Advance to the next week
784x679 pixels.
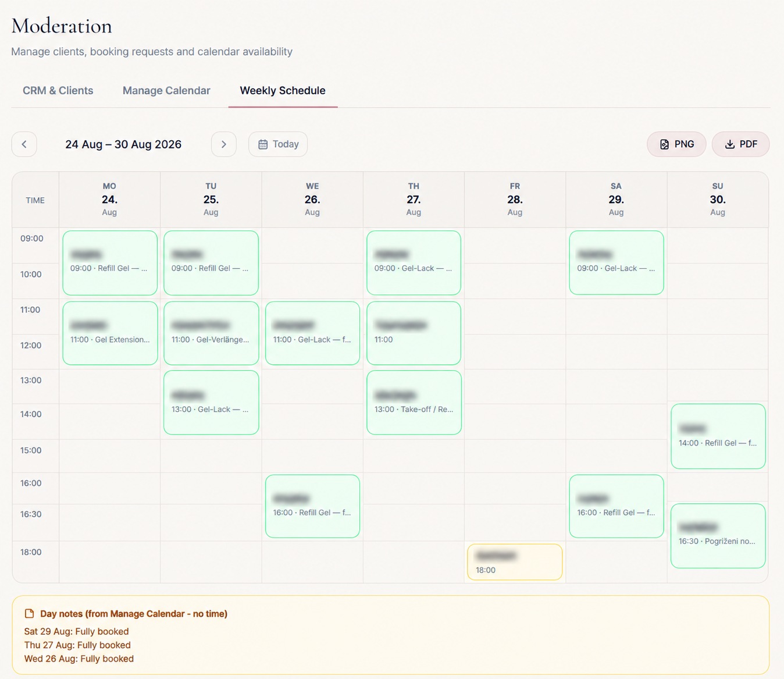[224, 144]
